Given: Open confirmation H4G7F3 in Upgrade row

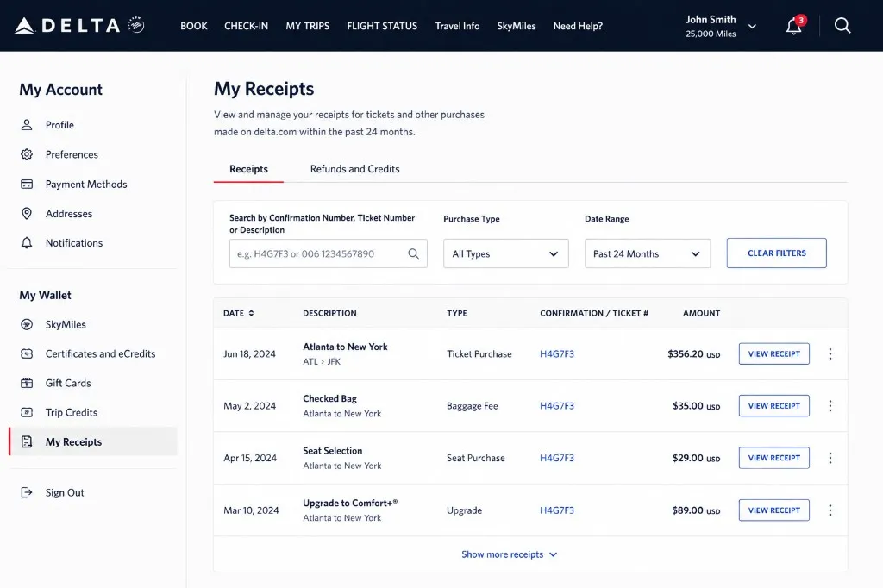Looking at the screenshot, I should 557,510.
